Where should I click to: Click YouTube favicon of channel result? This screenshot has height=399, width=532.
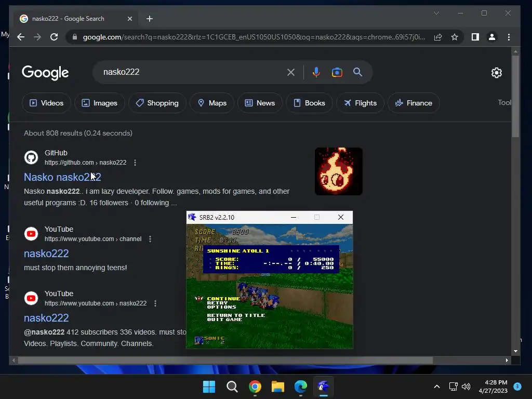click(31, 234)
